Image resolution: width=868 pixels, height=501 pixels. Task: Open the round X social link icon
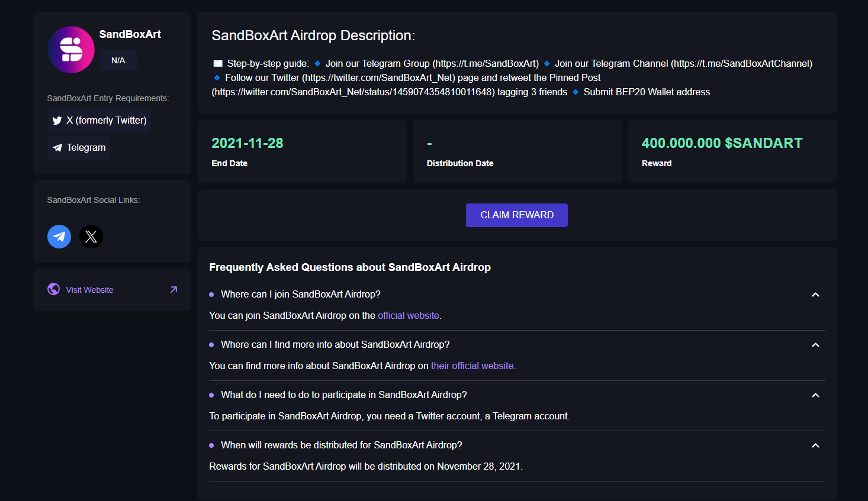pos(91,237)
